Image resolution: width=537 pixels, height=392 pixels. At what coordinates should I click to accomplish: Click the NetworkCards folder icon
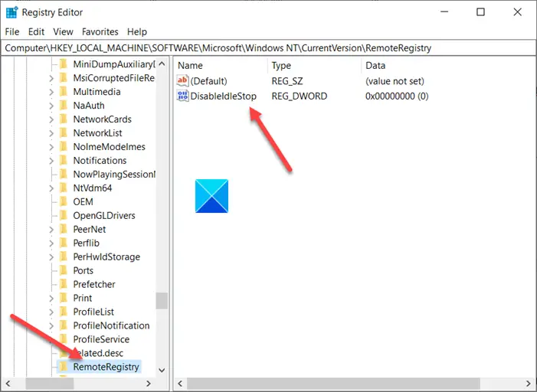tap(64, 119)
